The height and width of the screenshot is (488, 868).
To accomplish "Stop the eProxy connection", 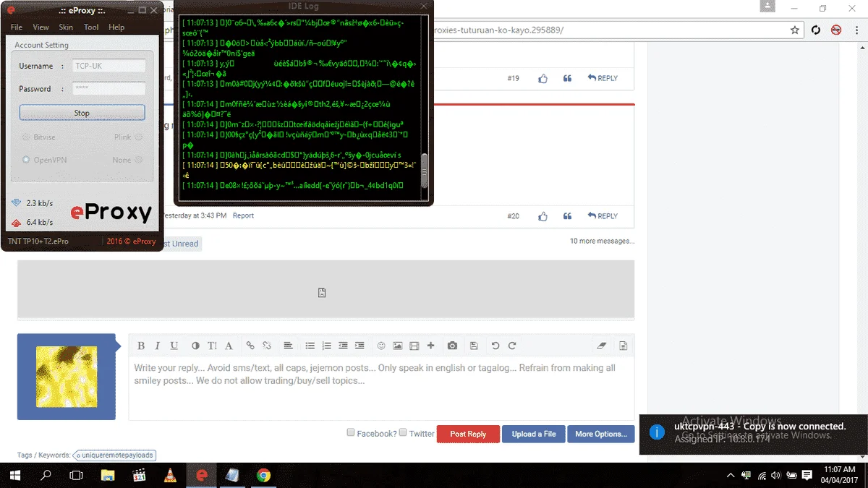I will 82,113.
